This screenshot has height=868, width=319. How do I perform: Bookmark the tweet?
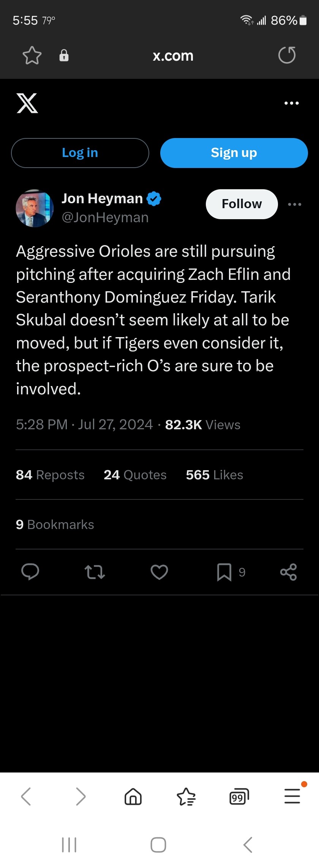click(x=224, y=572)
